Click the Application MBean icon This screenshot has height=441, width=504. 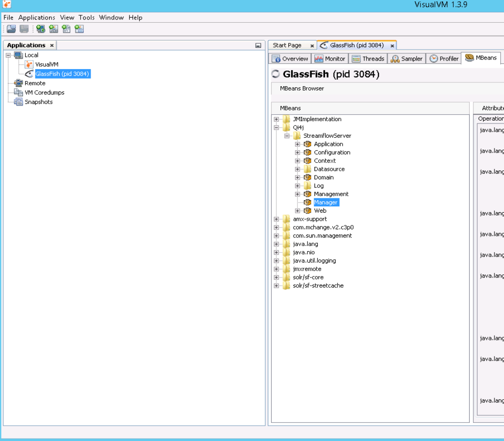[308, 144]
